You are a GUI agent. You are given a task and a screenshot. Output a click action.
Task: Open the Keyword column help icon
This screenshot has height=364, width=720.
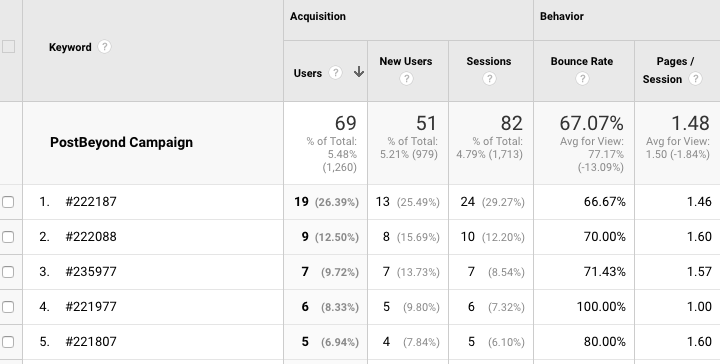point(104,47)
